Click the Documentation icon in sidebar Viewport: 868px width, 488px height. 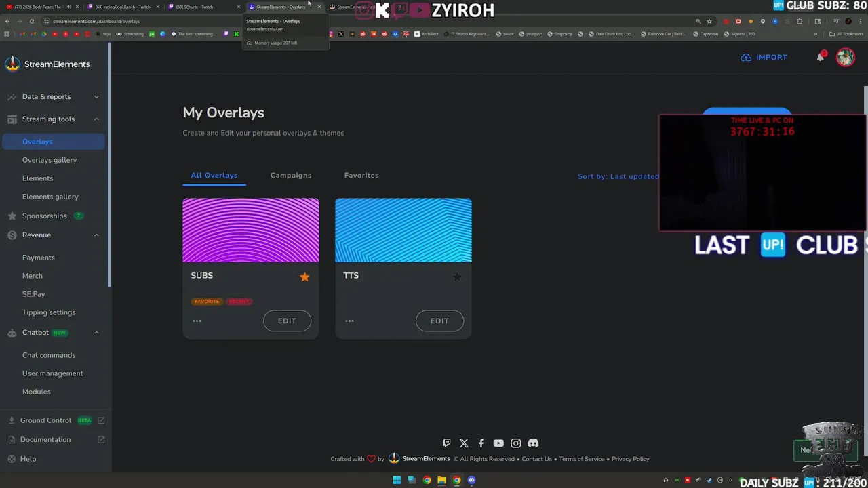(12, 440)
